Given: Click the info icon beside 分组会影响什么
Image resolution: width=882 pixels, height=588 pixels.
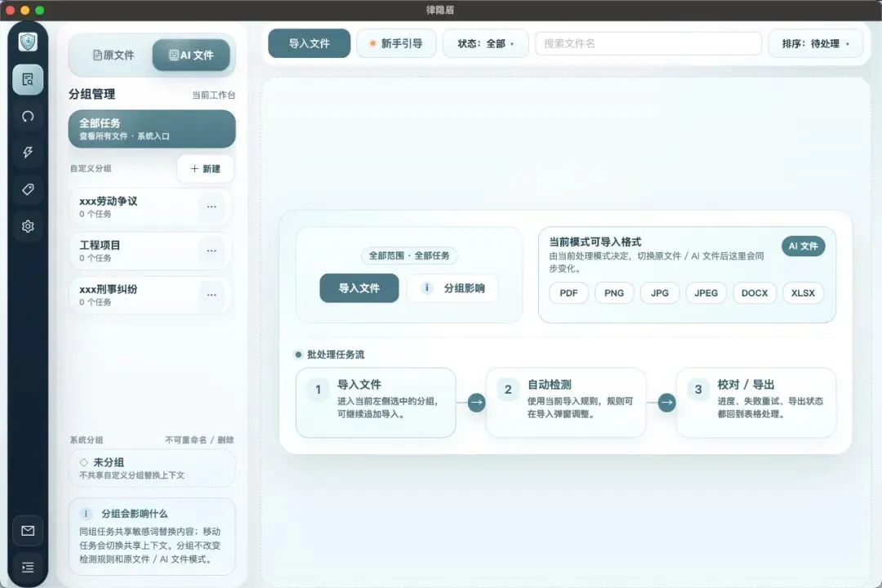Looking at the screenshot, I should (86, 514).
